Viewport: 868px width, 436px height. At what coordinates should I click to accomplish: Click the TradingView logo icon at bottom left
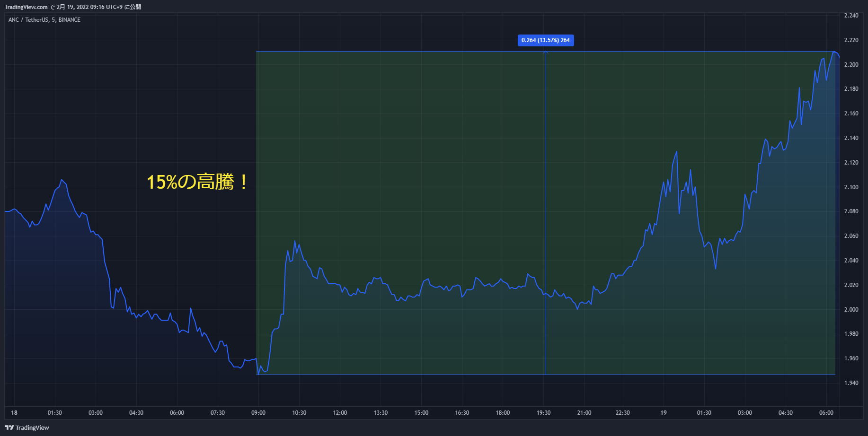tap(9, 427)
